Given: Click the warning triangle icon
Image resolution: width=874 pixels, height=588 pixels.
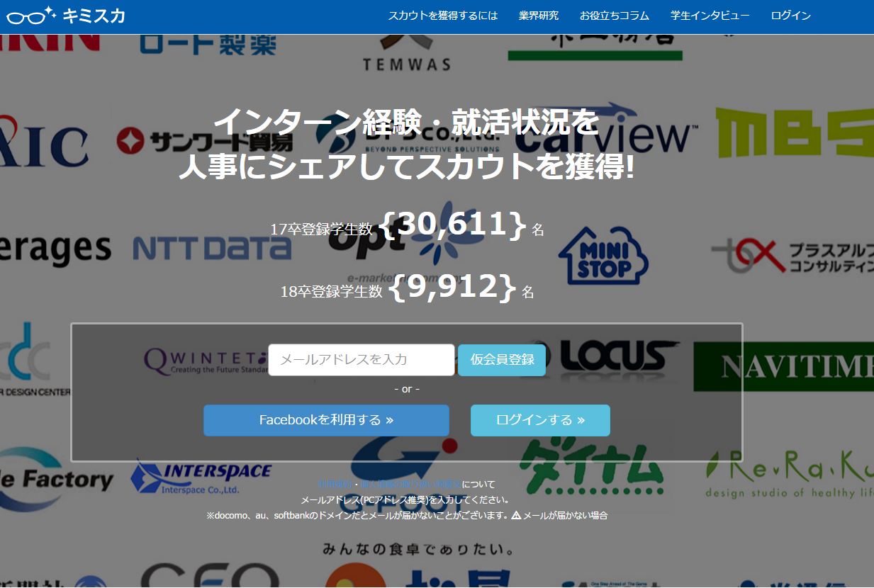Looking at the screenshot, I should click(516, 516).
